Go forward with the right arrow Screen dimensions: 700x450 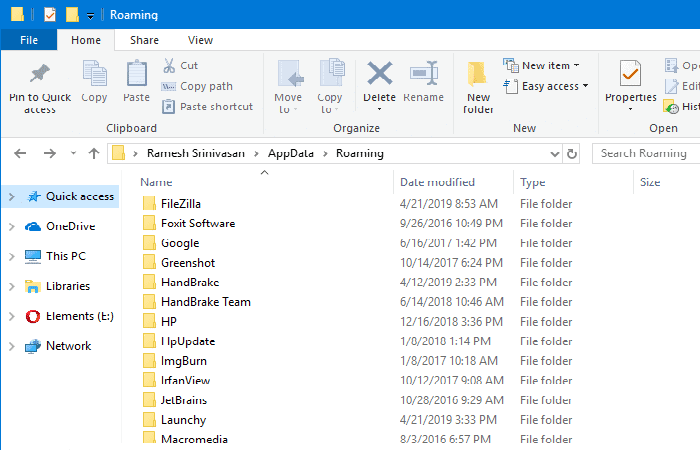[x=50, y=154]
